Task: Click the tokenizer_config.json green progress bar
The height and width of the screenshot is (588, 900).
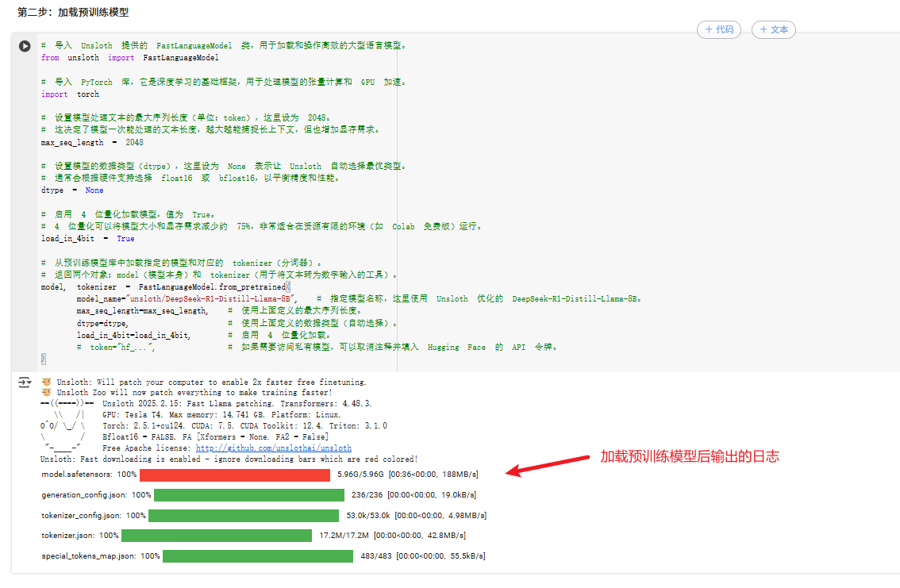Action: tap(244, 516)
